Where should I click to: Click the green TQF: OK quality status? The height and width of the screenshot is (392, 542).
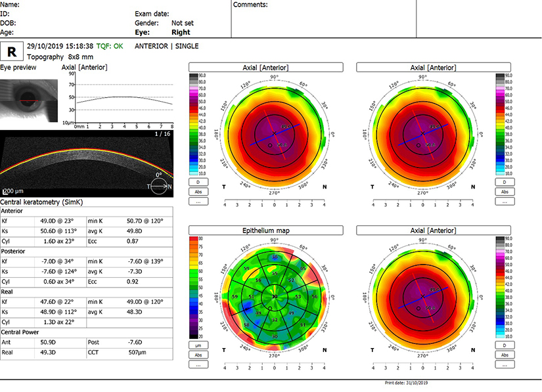109,46
